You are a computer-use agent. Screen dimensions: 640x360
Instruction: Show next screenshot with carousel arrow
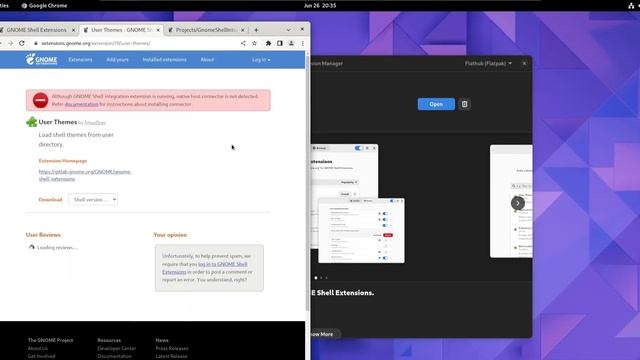point(518,203)
